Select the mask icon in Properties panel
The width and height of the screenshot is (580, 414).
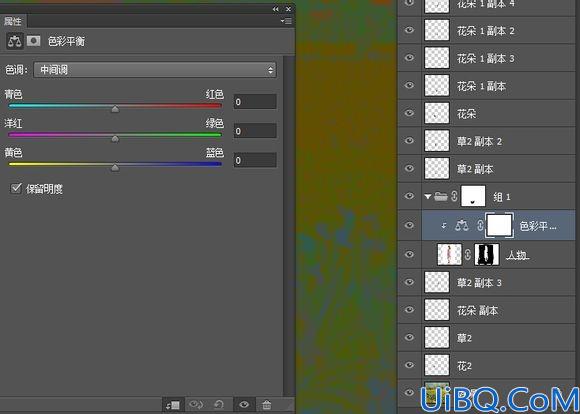pos(33,41)
